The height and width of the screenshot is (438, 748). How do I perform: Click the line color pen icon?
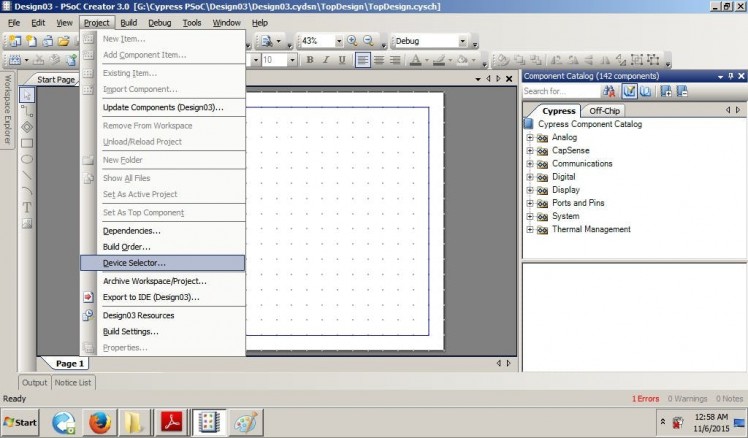[x=439, y=60]
